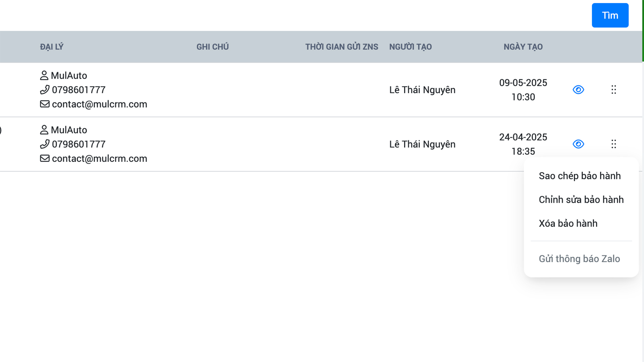Click the phone icon in second row

45,144
